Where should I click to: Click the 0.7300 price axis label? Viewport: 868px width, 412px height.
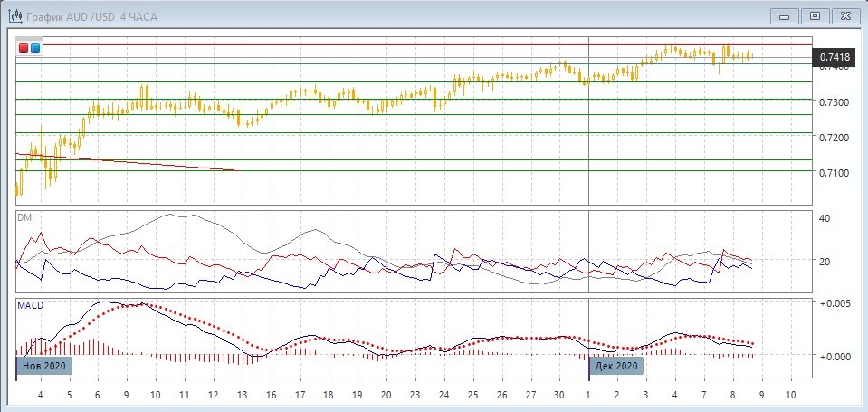[833, 101]
